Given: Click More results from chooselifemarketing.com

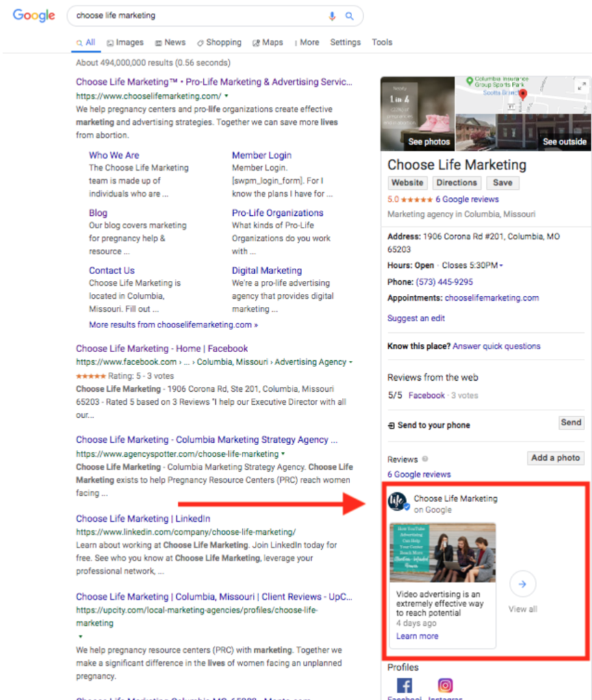Looking at the screenshot, I should coord(173,325).
